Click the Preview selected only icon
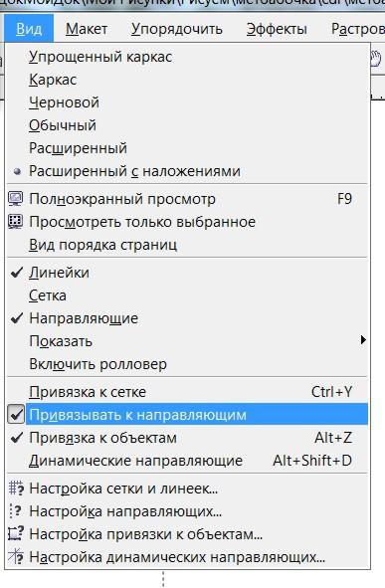Image resolution: width=385 pixels, height=588 pixels. coord(16,222)
